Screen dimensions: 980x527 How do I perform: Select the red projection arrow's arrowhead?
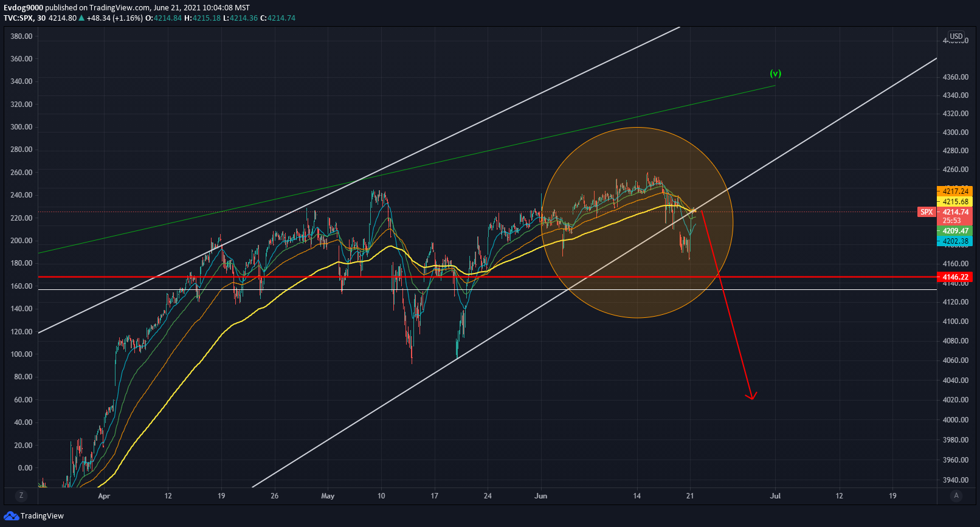pos(751,396)
